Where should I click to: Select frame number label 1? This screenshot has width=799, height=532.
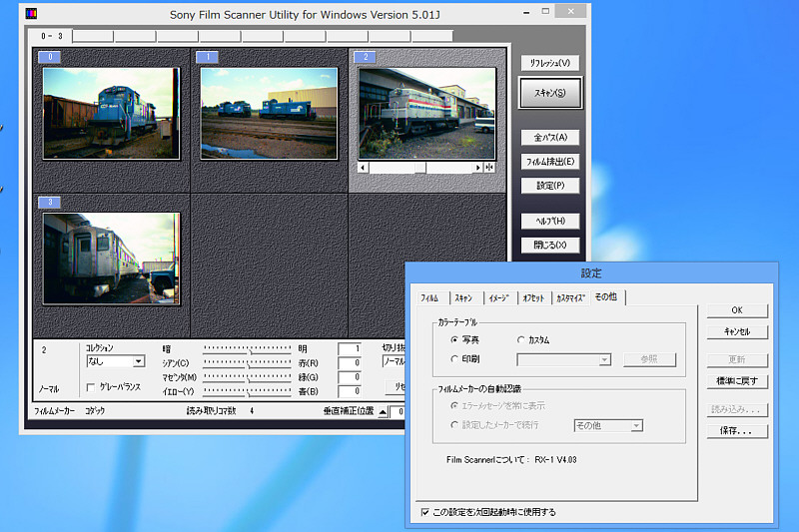(x=208, y=58)
